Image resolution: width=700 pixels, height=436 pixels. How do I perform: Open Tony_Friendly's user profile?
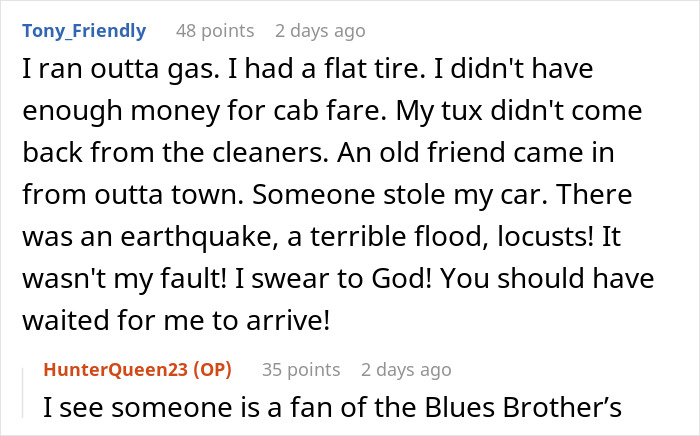(83, 31)
